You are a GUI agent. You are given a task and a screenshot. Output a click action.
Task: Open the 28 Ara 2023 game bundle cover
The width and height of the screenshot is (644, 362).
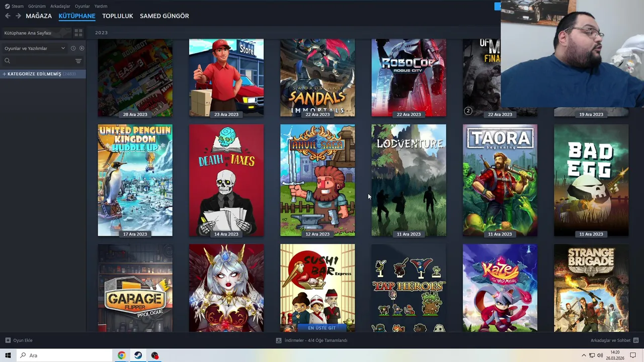click(135, 78)
